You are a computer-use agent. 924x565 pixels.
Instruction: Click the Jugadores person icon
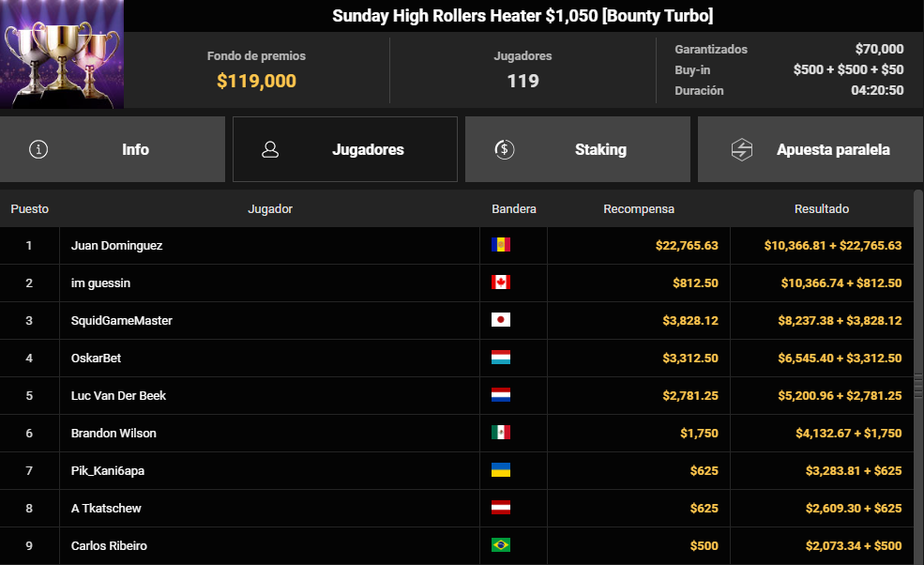270,149
